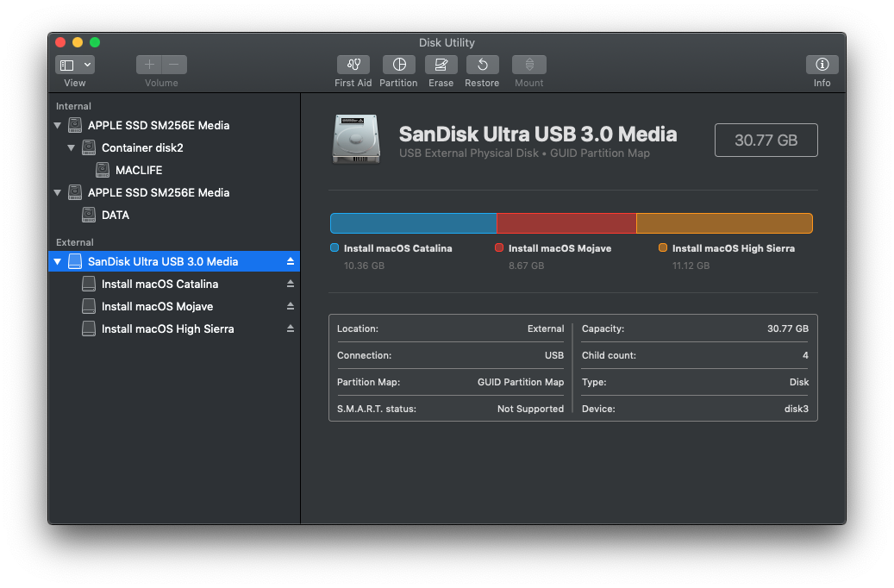This screenshot has height=588, width=894.
Task: Eject the Install macOS High Sierra volume
Action: pos(291,328)
